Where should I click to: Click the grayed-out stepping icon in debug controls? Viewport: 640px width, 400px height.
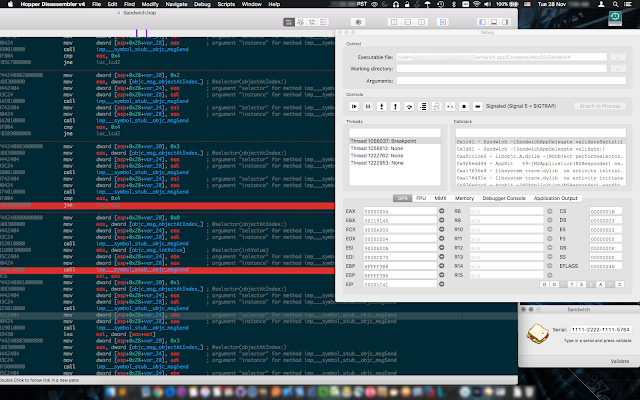[x=436, y=107]
